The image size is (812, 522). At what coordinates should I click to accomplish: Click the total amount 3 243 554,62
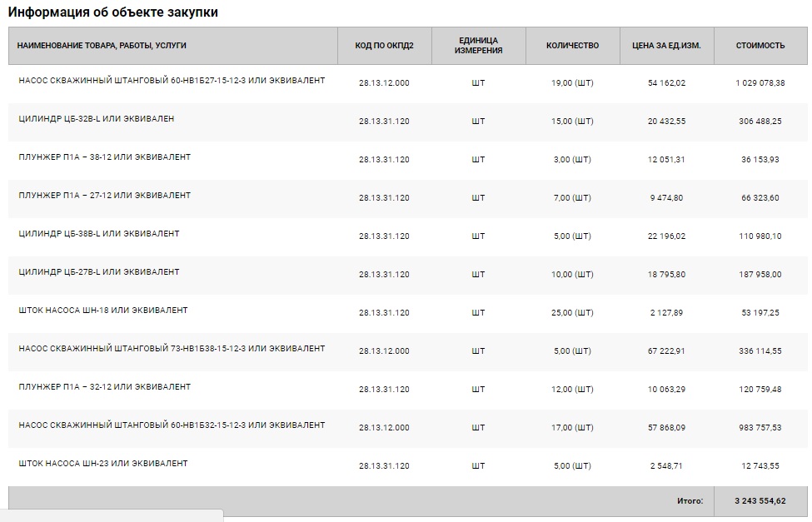click(760, 501)
